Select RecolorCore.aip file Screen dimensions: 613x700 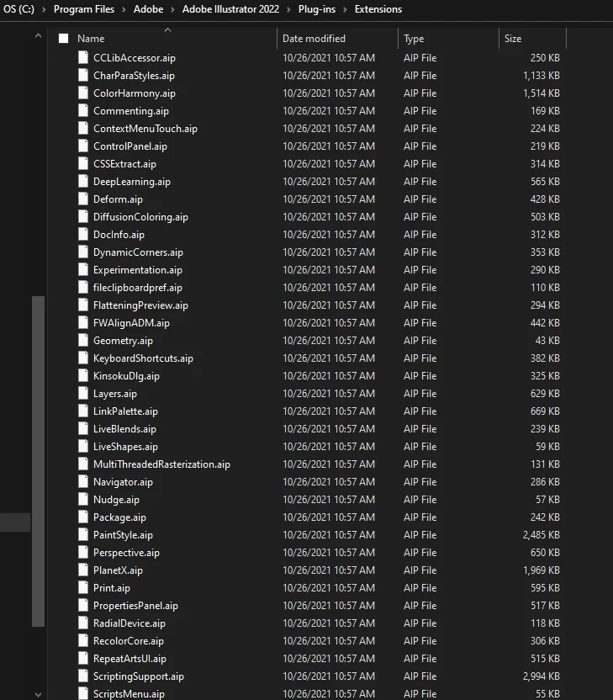point(128,640)
